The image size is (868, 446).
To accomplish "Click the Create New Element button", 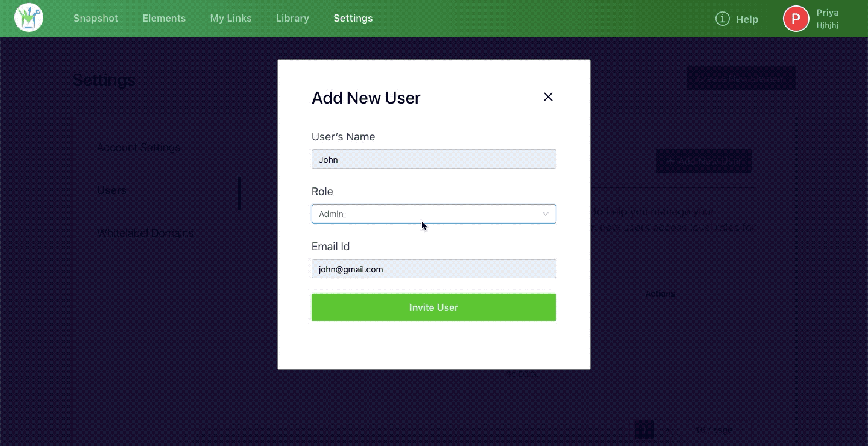I will 741,78.
